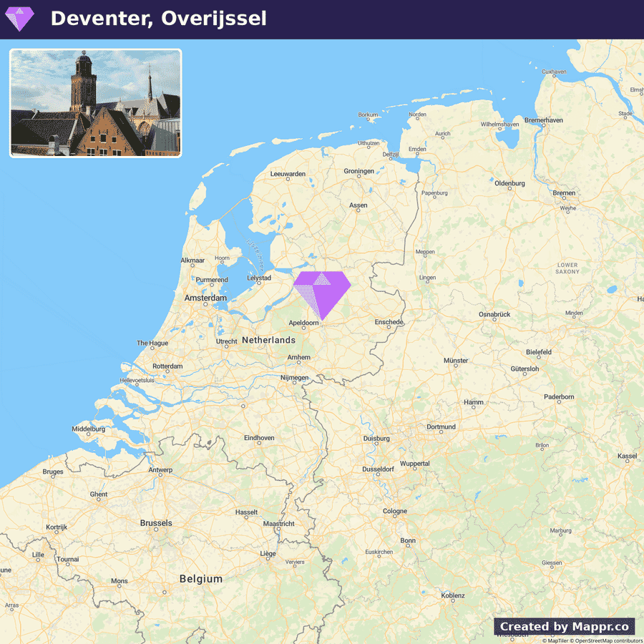
Task: Click the 'The Hague' city label
Action: tap(152, 343)
